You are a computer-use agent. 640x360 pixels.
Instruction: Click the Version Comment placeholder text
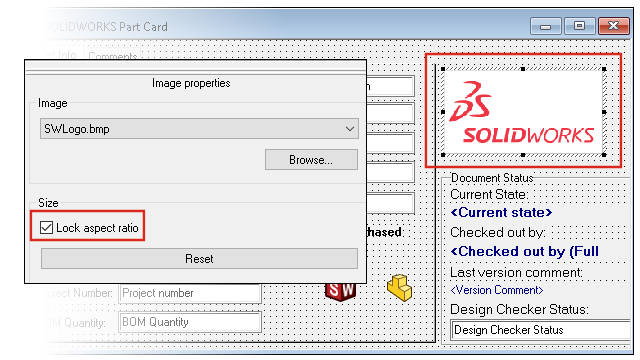497,290
